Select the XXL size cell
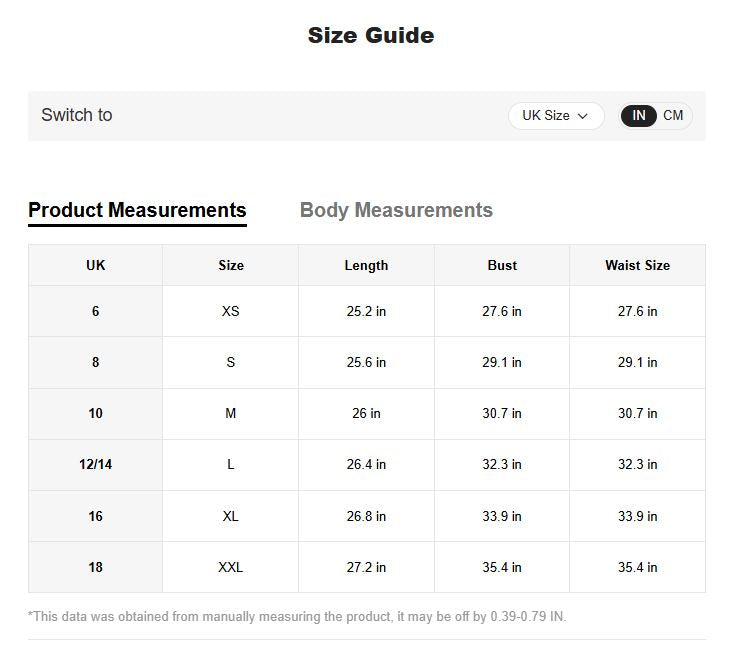 click(x=231, y=567)
